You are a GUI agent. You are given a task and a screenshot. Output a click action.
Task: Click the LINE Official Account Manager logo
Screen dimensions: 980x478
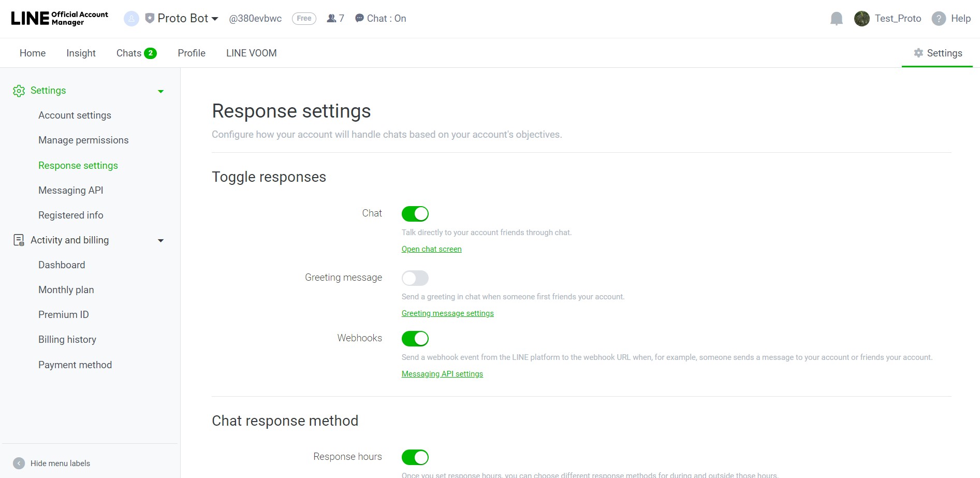pos(60,19)
